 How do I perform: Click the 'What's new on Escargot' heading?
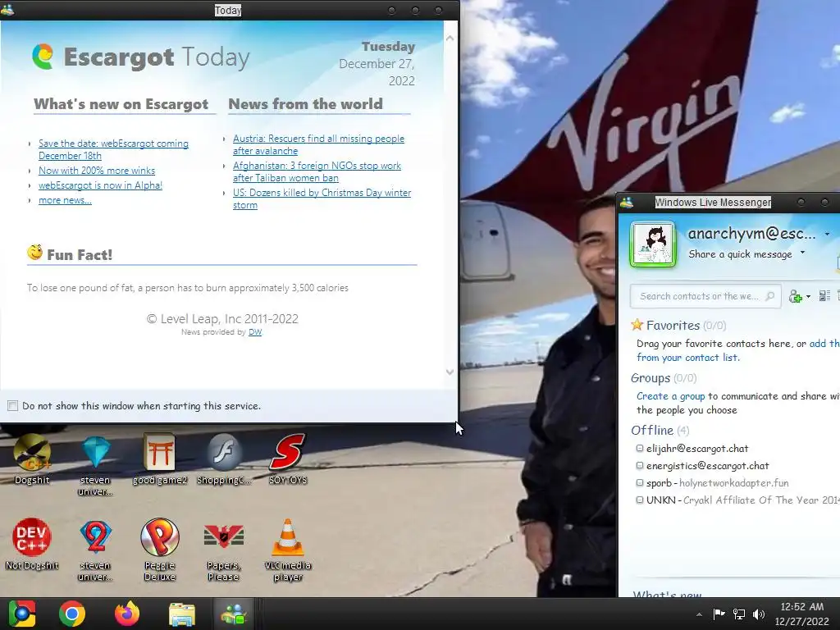[x=121, y=104]
